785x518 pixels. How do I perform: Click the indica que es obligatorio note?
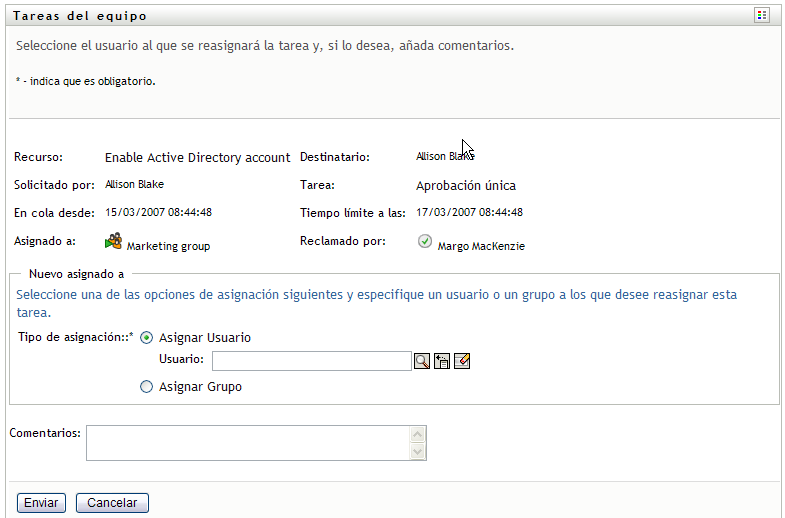[86, 81]
